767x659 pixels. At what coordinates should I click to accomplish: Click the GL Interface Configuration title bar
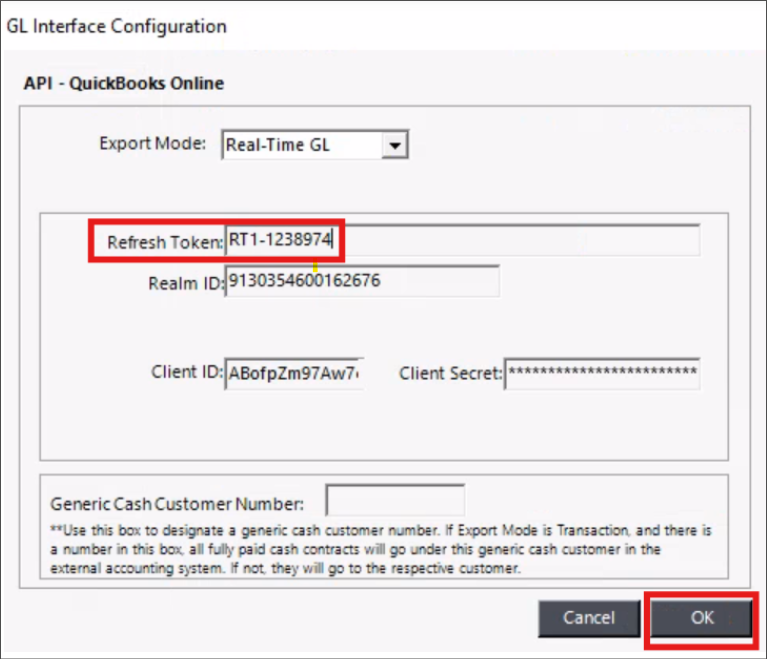click(x=300, y=26)
